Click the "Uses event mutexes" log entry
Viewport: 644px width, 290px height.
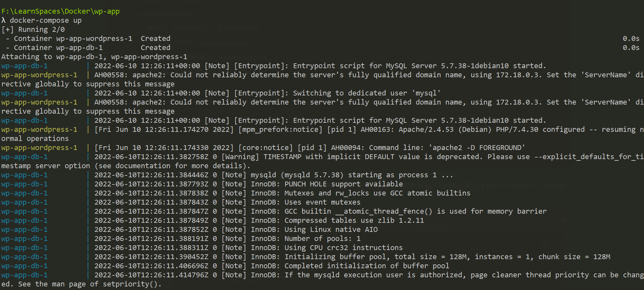pos(322,202)
